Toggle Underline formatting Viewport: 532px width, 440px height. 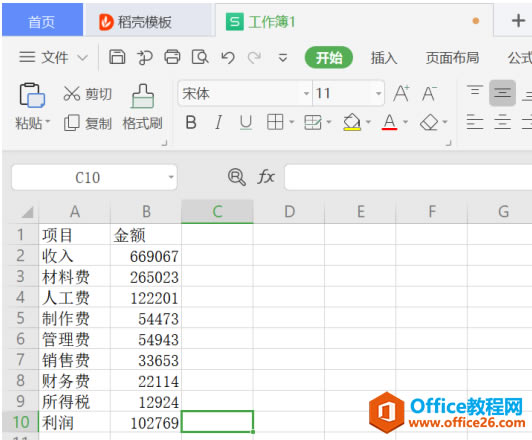(x=246, y=122)
